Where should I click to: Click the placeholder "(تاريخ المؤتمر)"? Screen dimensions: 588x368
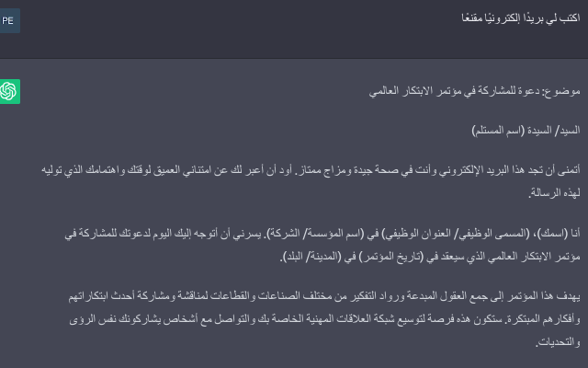(x=390, y=258)
